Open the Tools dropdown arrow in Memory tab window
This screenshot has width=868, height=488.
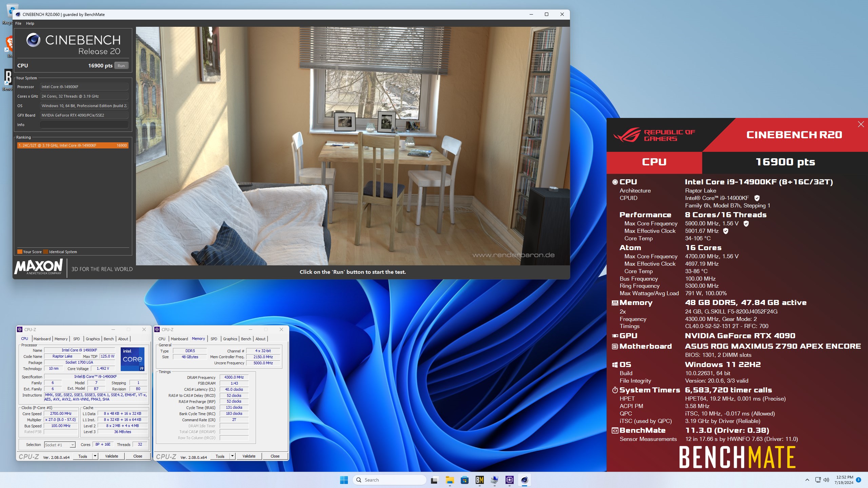tap(233, 456)
